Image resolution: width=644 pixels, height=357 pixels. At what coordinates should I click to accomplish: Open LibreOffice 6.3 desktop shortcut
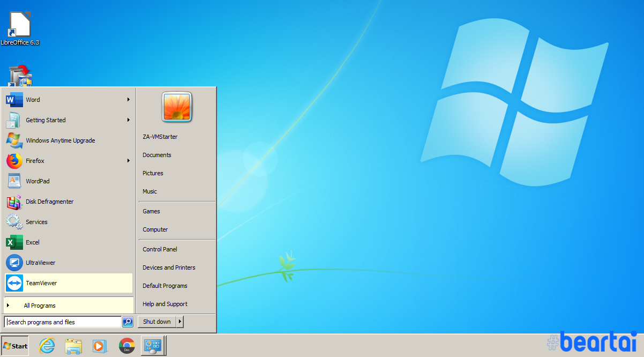[x=20, y=29]
